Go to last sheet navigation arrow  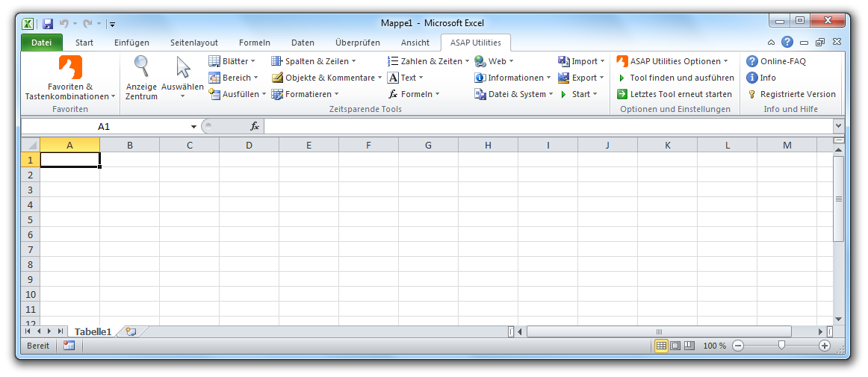[x=60, y=331]
